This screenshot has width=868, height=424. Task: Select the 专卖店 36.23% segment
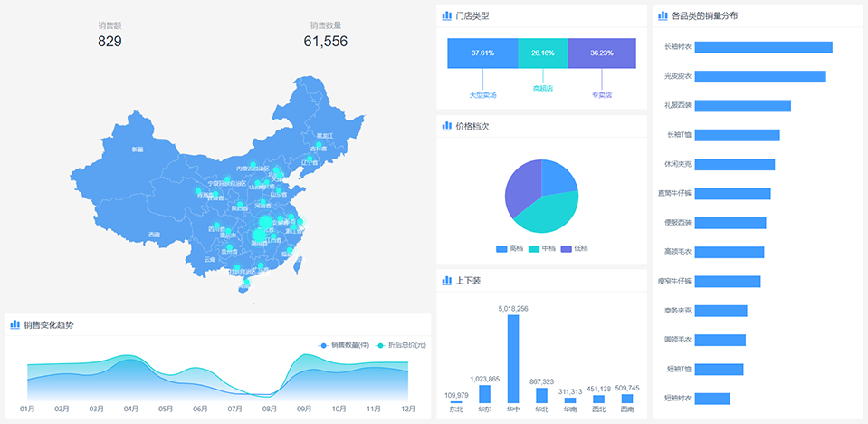[602, 53]
